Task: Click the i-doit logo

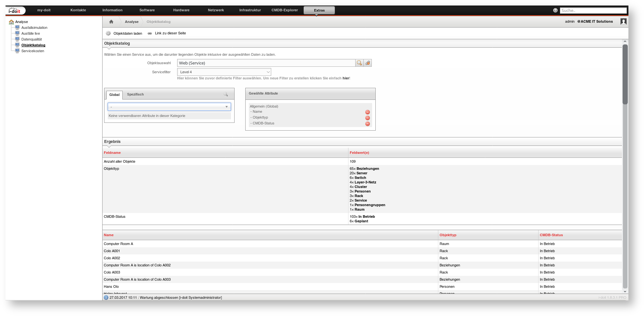Action: [x=15, y=10]
